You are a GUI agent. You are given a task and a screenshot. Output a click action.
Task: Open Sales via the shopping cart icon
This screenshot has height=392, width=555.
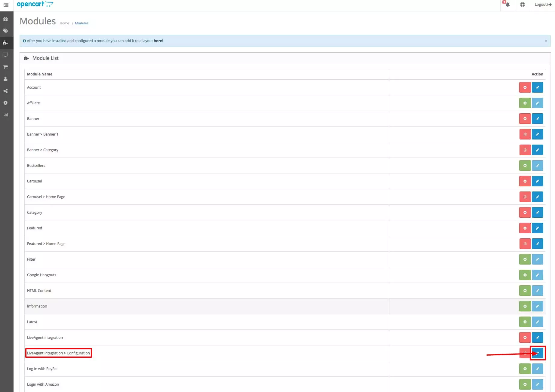click(x=5, y=67)
